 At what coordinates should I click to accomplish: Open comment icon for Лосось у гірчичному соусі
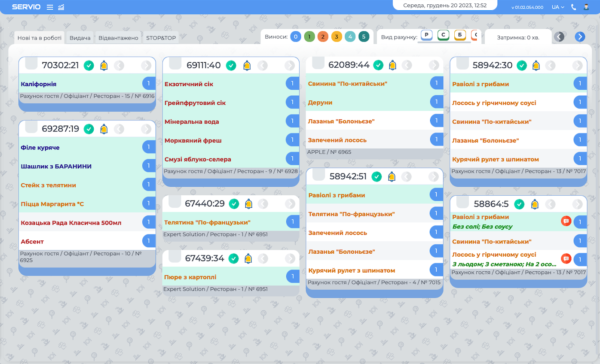tap(566, 258)
